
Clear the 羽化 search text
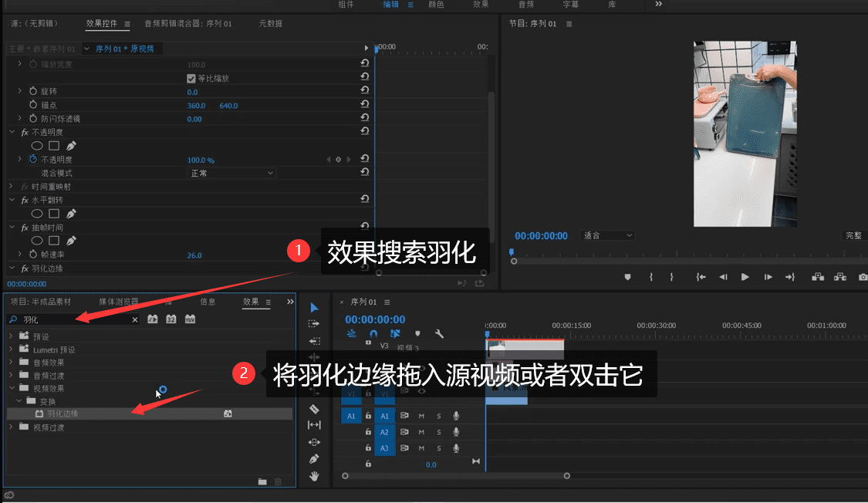coord(134,320)
